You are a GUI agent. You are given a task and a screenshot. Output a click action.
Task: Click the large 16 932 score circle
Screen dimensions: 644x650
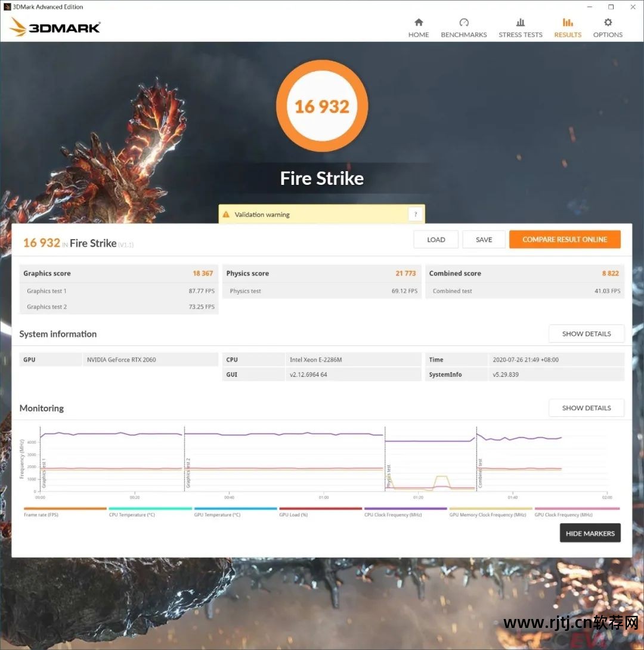tap(322, 106)
